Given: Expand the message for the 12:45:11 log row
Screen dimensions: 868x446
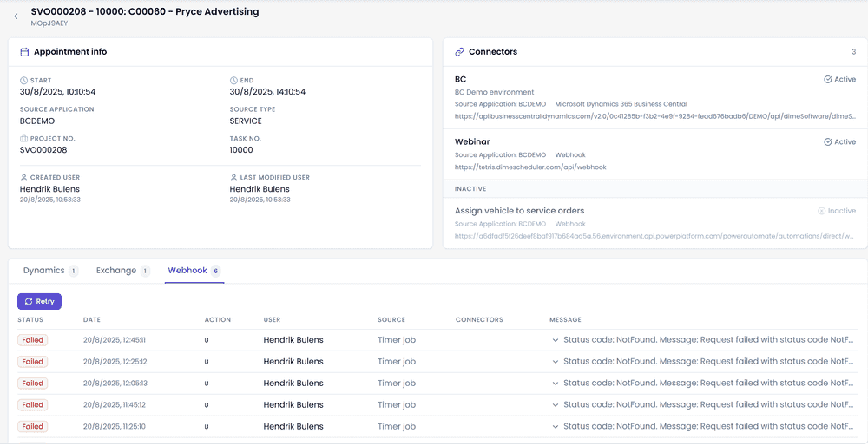Looking at the screenshot, I should tap(556, 340).
